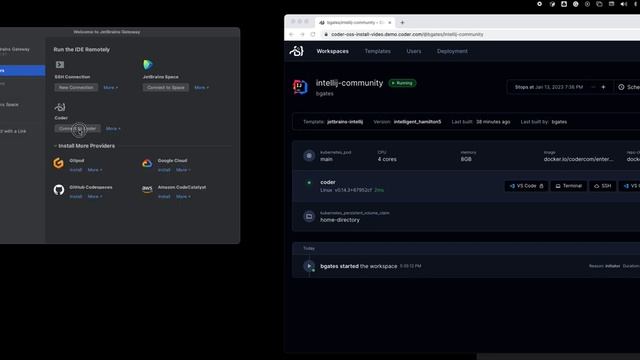
Task: Open More dropdown beside Connect to Space
Action: click(x=202, y=87)
